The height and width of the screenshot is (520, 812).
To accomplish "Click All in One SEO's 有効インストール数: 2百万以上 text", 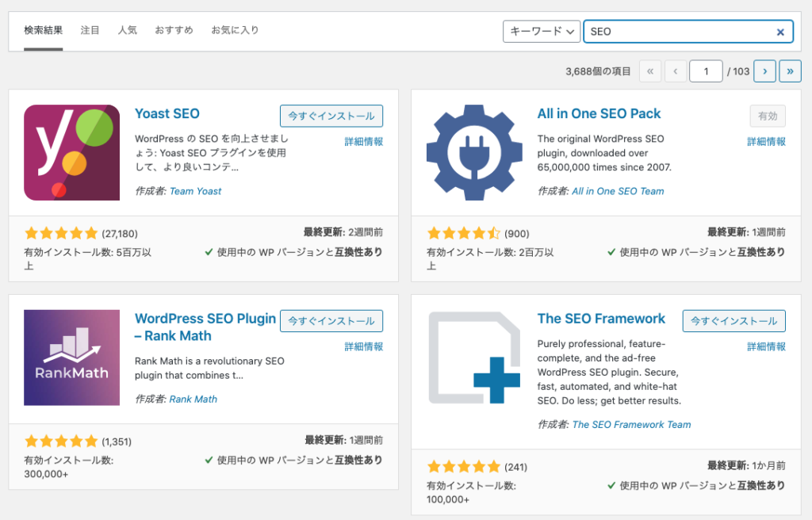I will (490, 259).
